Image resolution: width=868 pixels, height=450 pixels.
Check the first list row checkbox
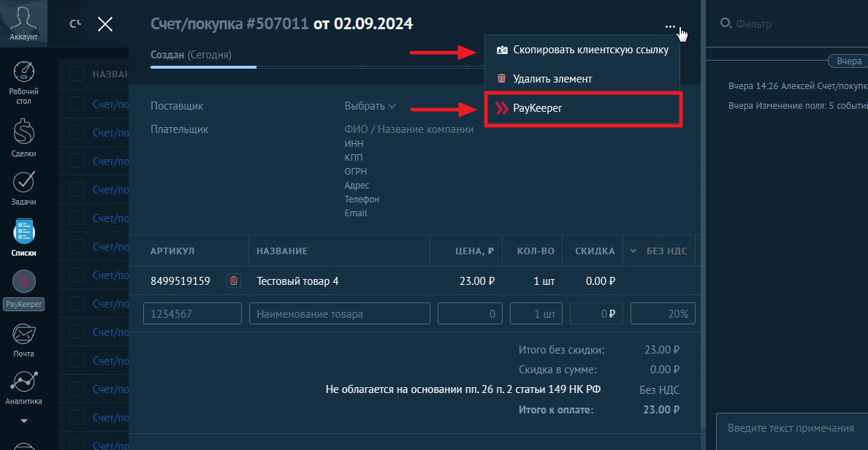point(77,104)
